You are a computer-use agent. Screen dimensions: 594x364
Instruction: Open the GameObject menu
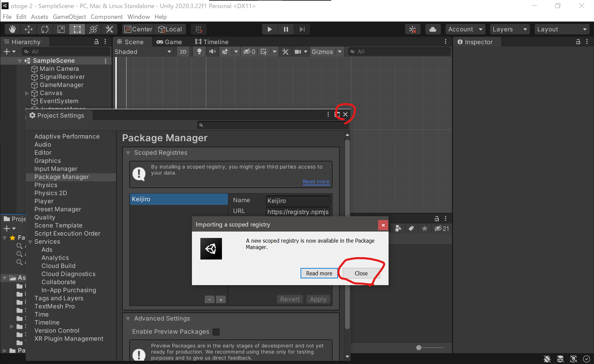pos(69,17)
